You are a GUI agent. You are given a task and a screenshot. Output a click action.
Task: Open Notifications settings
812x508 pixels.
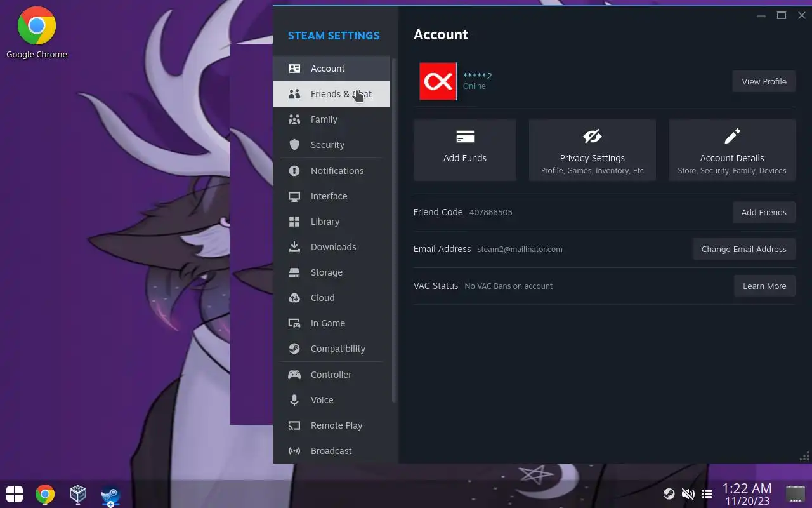tap(331, 171)
